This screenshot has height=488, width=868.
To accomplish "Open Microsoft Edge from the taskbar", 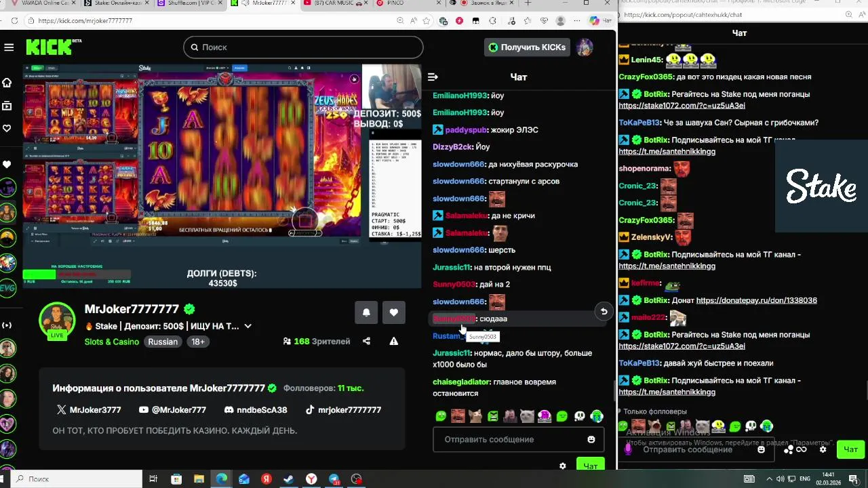I will pyautogui.click(x=222, y=479).
